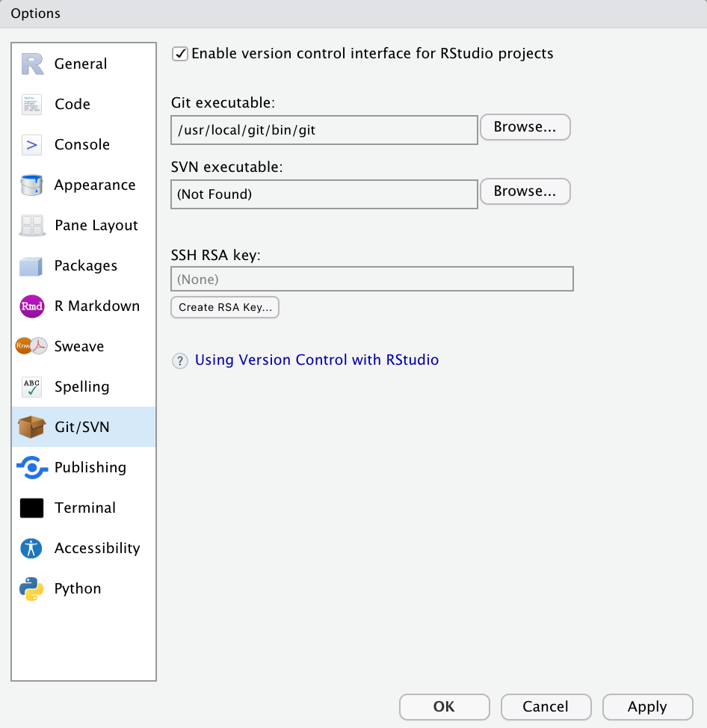Click the Python logo icon
707x728 pixels.
click(32, 589)
